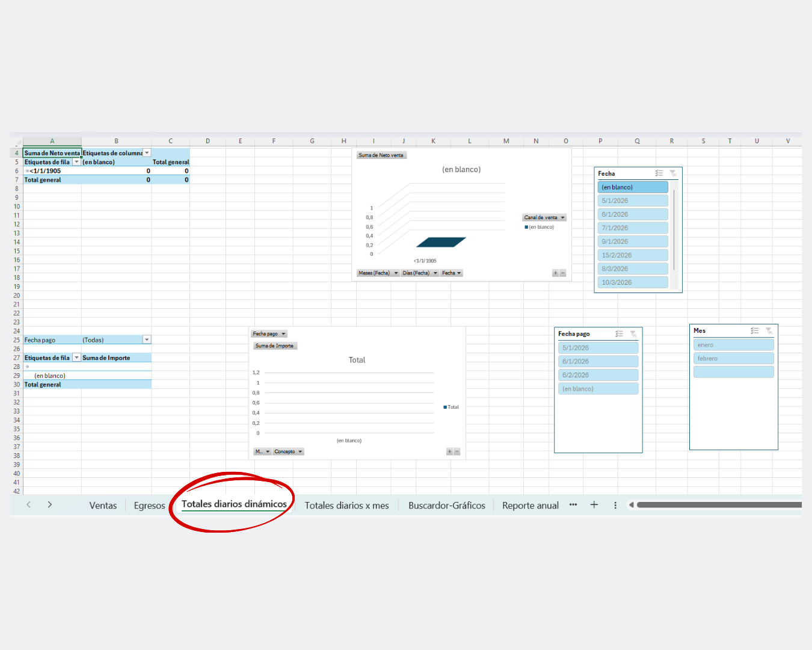Add a new sheet with plus icon
This screenshot has height=650, width=812.
click(594, 505)
